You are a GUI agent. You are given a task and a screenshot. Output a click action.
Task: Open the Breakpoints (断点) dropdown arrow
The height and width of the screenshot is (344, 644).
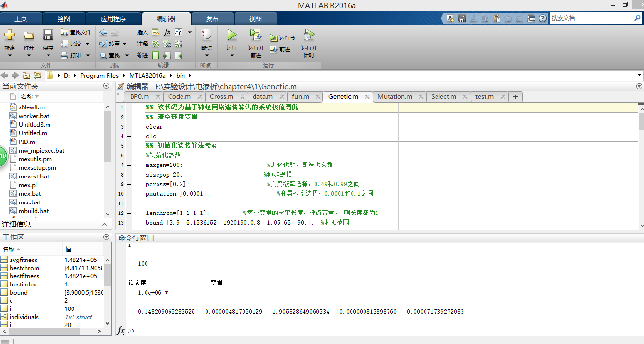207,55
